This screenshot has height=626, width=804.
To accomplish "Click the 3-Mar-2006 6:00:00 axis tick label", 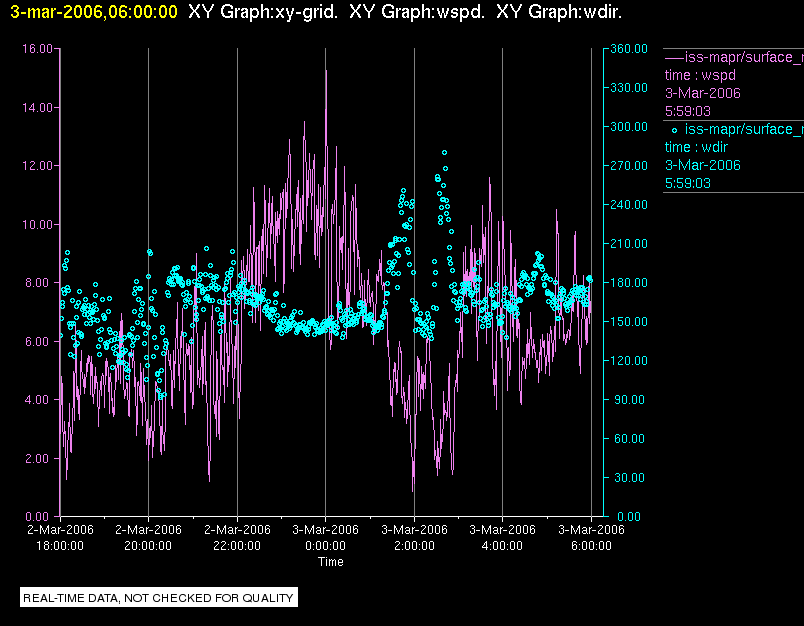I will [591, 537].
